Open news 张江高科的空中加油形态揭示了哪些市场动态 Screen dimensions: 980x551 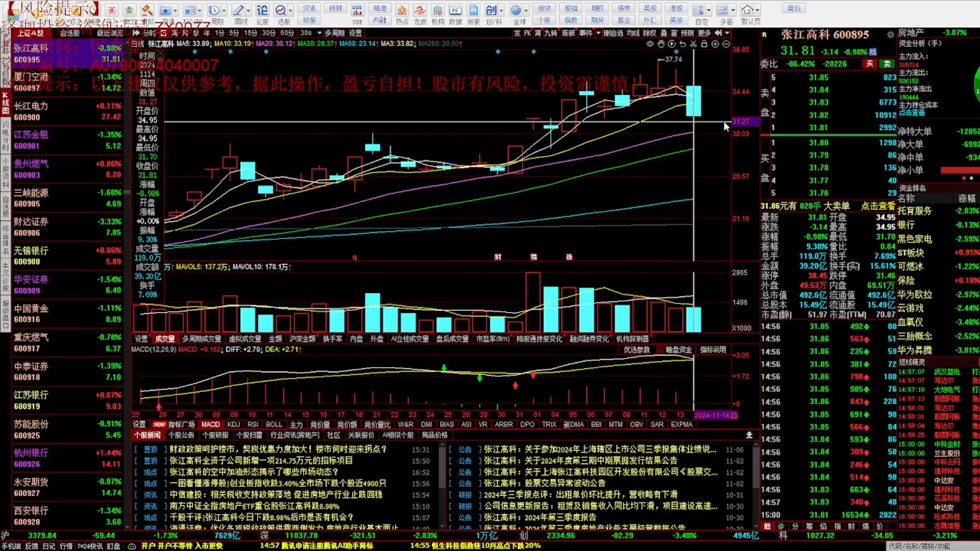pos(254,472)
